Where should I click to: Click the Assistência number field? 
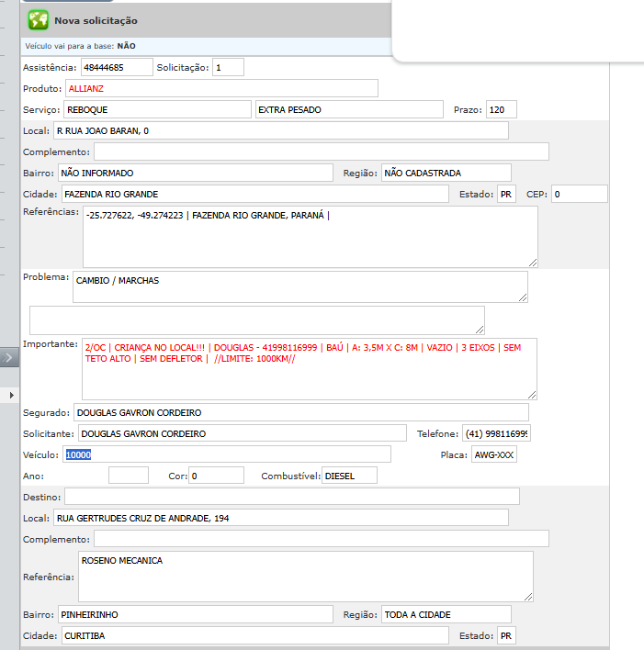point(116,67)
